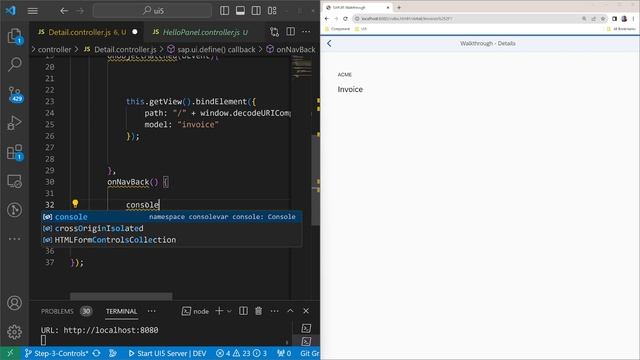Image resolution: width=640 pixels, height=360 pixels.
Task: Toggle primary side bar layout button
Action: 224,11
